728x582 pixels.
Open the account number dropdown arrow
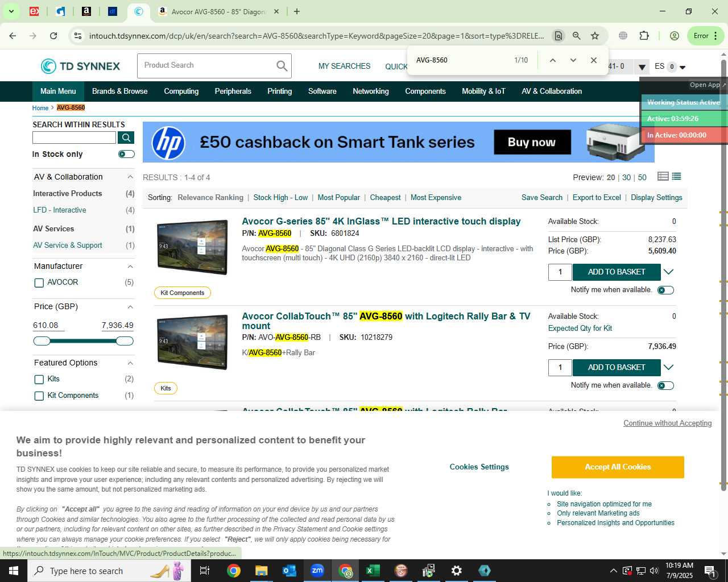click(x=642, y=67)
